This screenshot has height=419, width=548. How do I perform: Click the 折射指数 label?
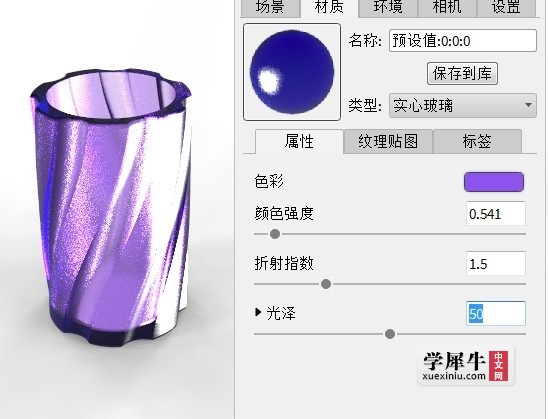(x=284, y=263)
